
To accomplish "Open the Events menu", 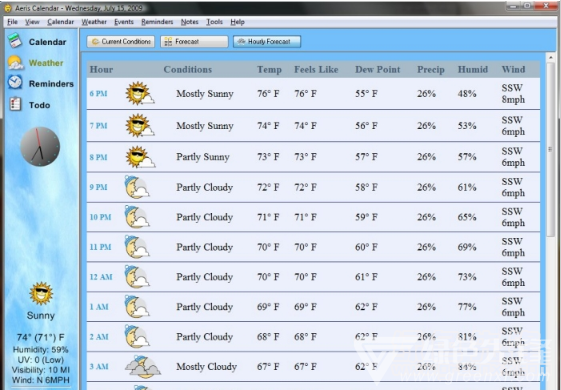I will 124,22.
